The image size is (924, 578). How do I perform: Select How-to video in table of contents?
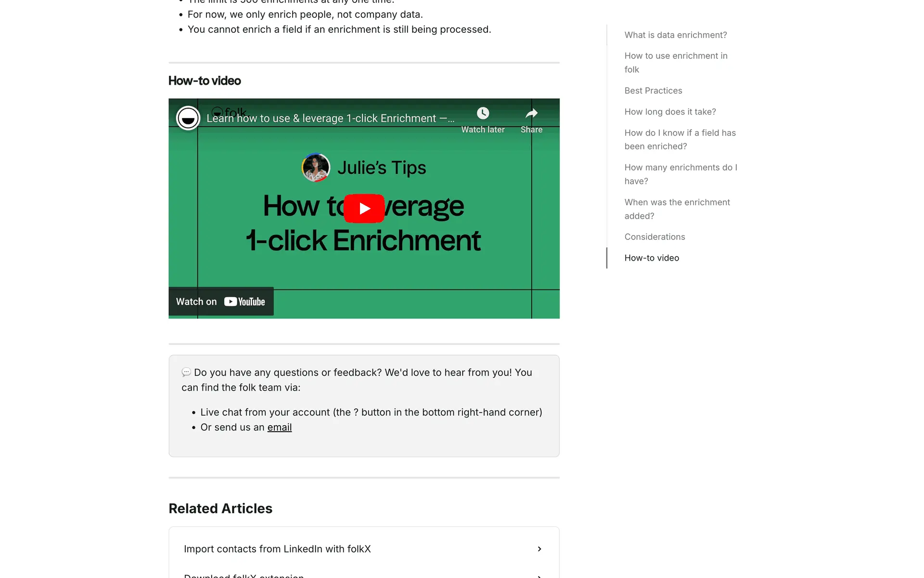(652, 258)
